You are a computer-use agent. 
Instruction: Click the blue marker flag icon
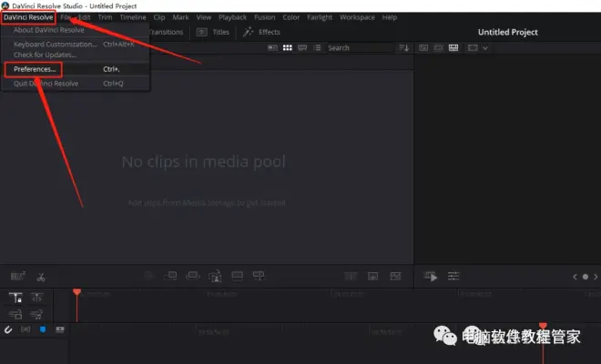[x=43, y=329]
